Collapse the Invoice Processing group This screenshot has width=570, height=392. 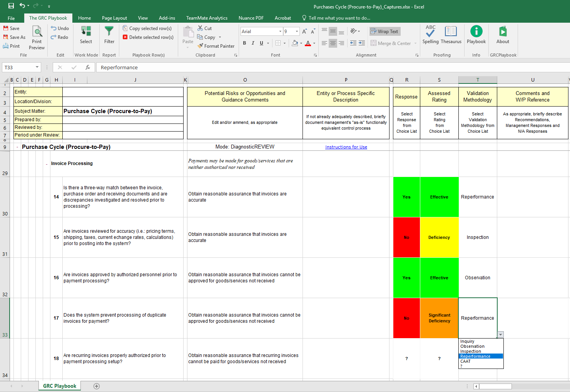tap(47, 164)
